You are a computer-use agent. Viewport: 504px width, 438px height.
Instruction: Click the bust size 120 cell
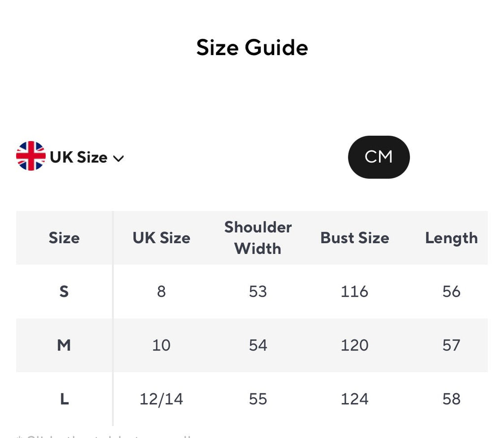354,345
